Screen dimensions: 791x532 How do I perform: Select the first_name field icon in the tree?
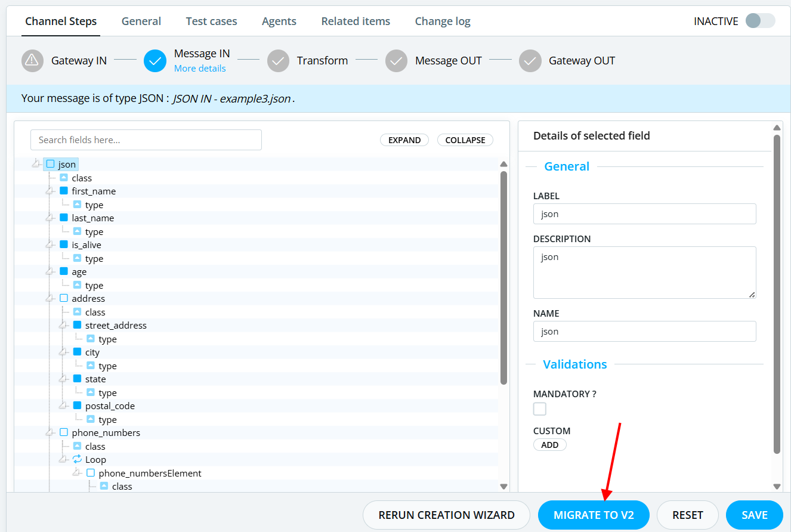[x=63, y=191]
